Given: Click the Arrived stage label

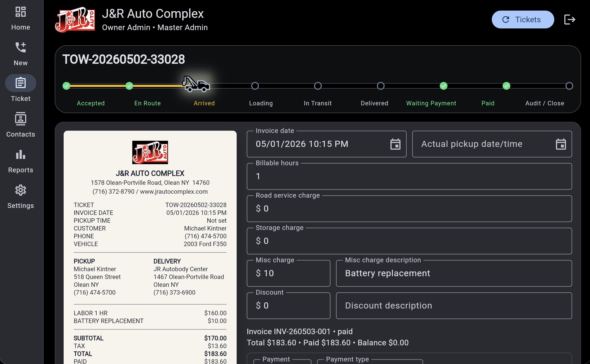Looking at the screenshot, I should (x=204, y=103).
